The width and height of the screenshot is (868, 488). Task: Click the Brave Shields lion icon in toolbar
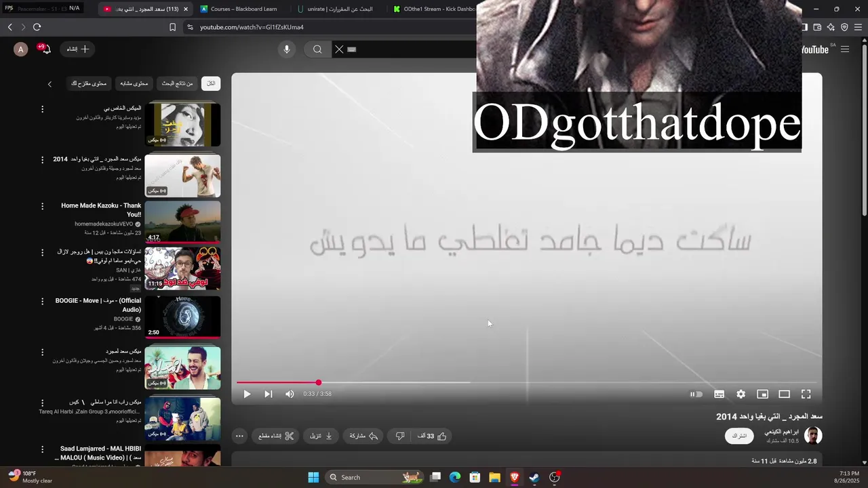pos(844,27)
